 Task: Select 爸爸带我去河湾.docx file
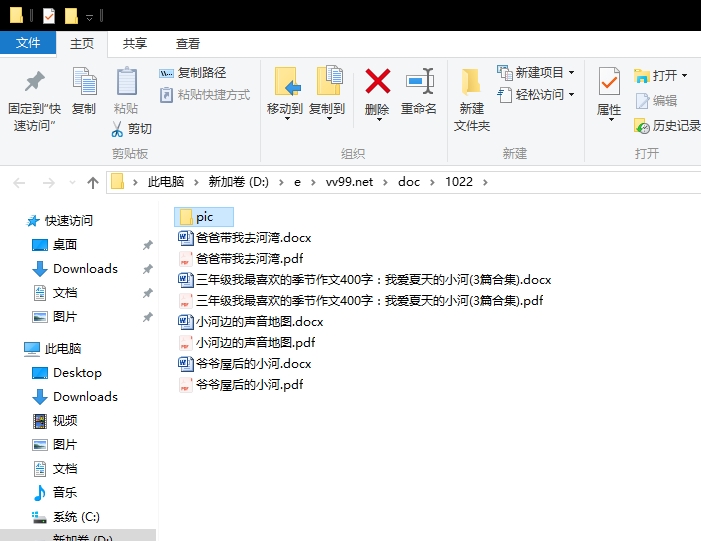click(x=245, y=238)
